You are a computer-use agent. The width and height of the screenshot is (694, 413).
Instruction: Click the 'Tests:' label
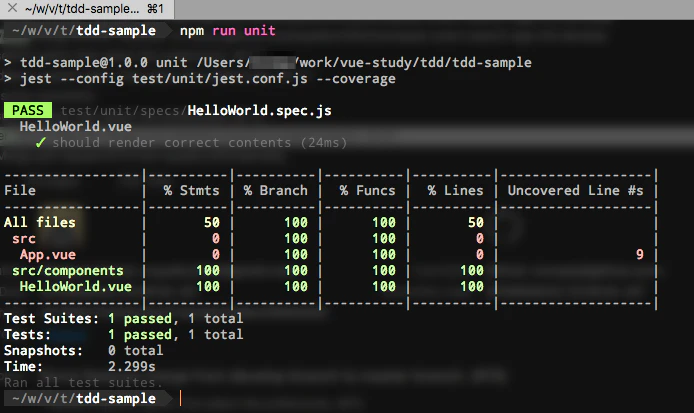pos(27,334)
